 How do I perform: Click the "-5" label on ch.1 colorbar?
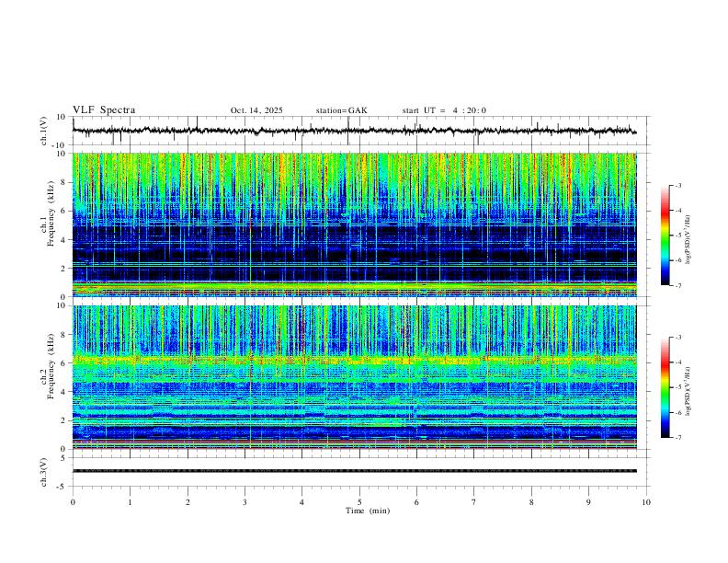coord(678,236)
